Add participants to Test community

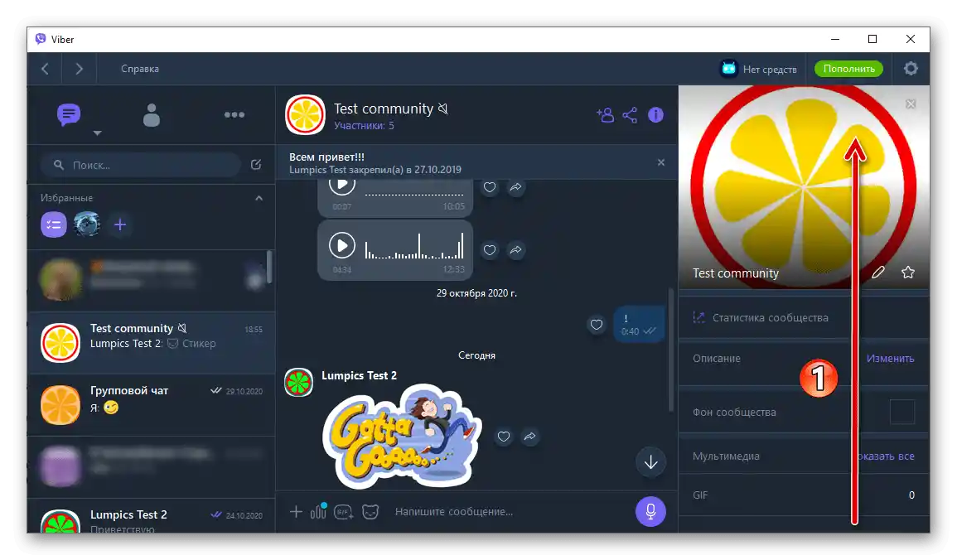point(605,114)
